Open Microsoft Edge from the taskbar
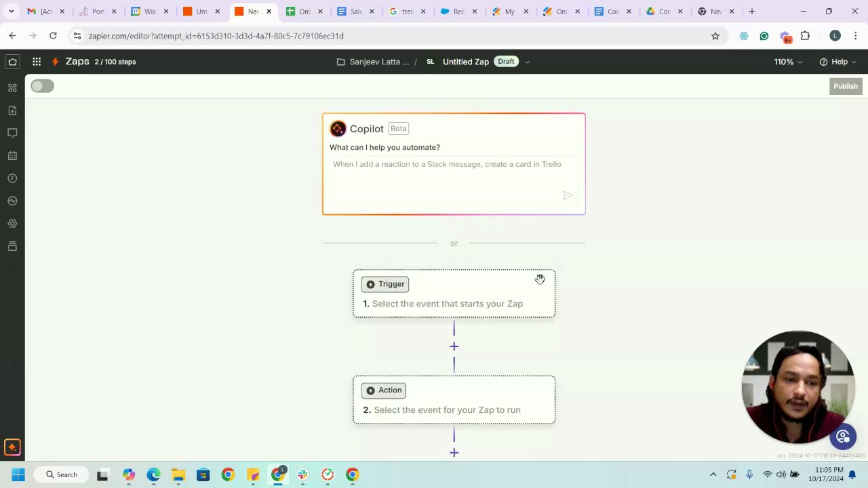 [153, 474]
